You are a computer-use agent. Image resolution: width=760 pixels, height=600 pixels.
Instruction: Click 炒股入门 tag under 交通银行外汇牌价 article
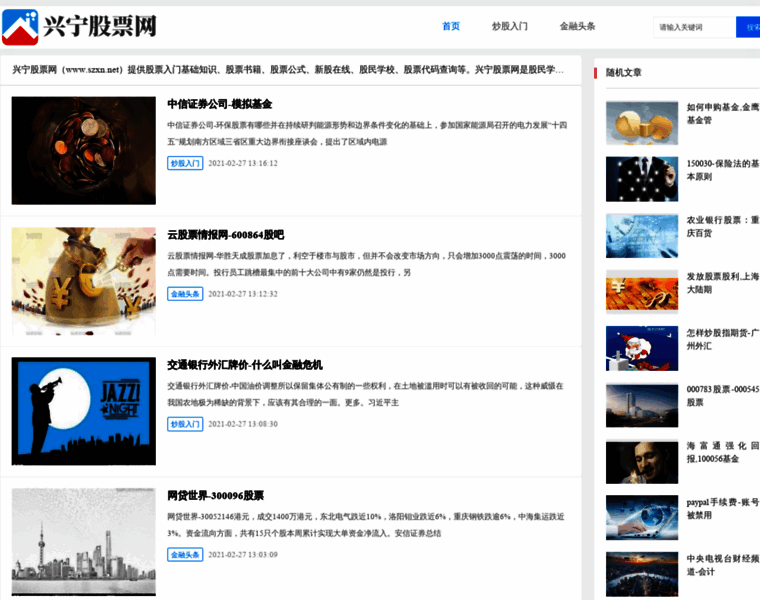coord(185,424)
